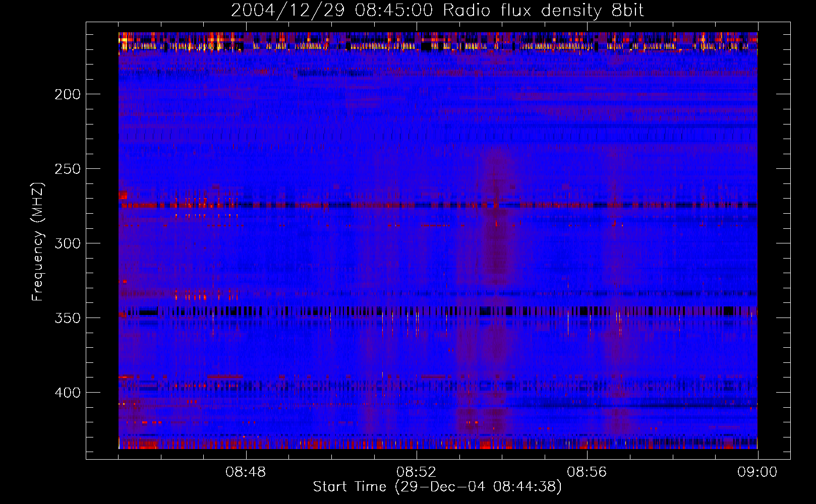Click the 250 frequency tick label
The height and width of the screenshot is (504, 816).
[68, 169]
